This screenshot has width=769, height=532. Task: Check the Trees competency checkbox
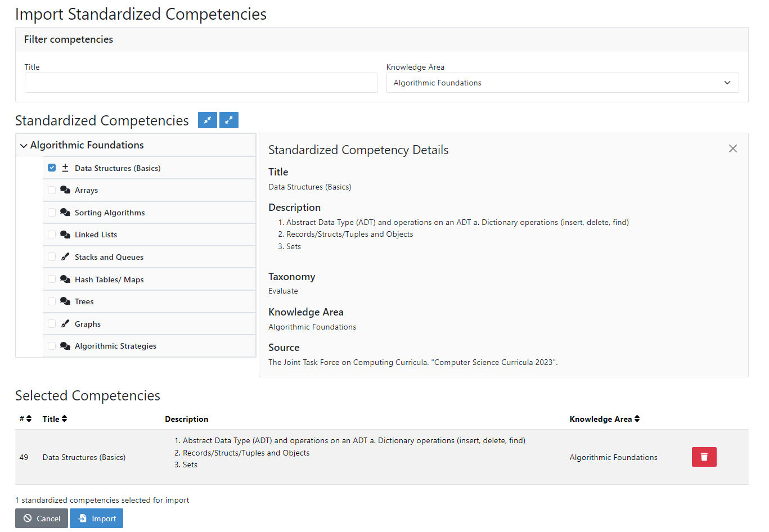click(52, 301)
